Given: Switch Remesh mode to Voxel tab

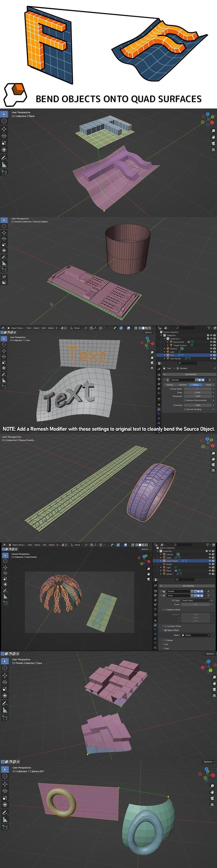Looking at the screenshot, I should point(209,384).
